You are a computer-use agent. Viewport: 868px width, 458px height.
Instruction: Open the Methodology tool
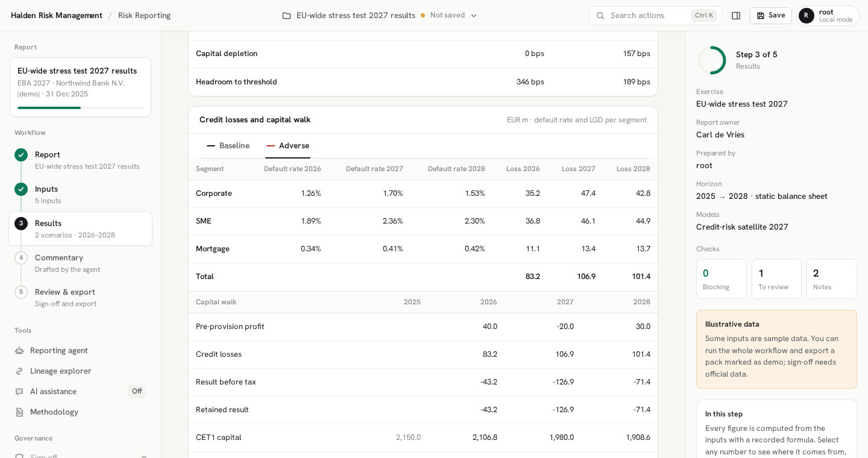click(80, 412)
